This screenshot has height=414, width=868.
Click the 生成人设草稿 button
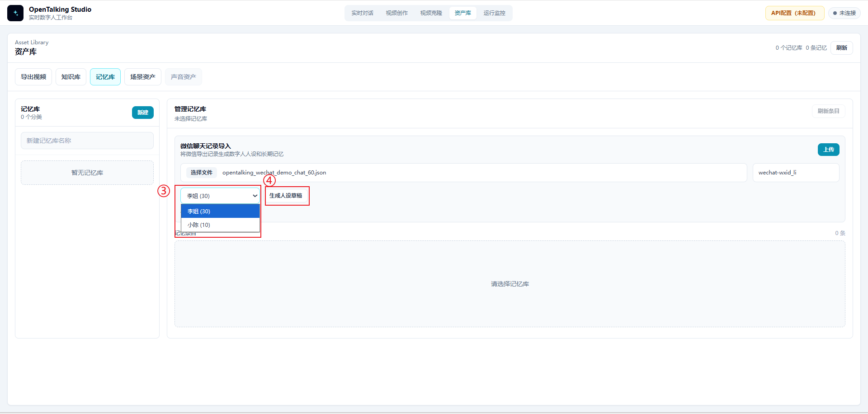[286, 196]
